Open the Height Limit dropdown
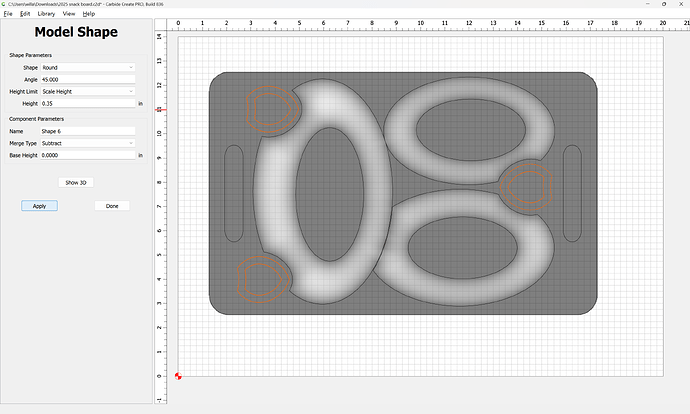Image resolution: width=690 pixels, height=414 pixels. click(x=87, y=91)
